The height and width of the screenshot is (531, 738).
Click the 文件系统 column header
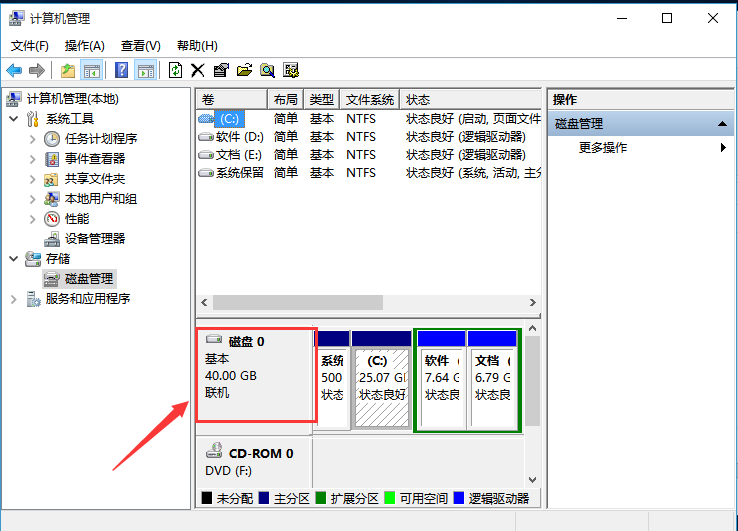369,100
